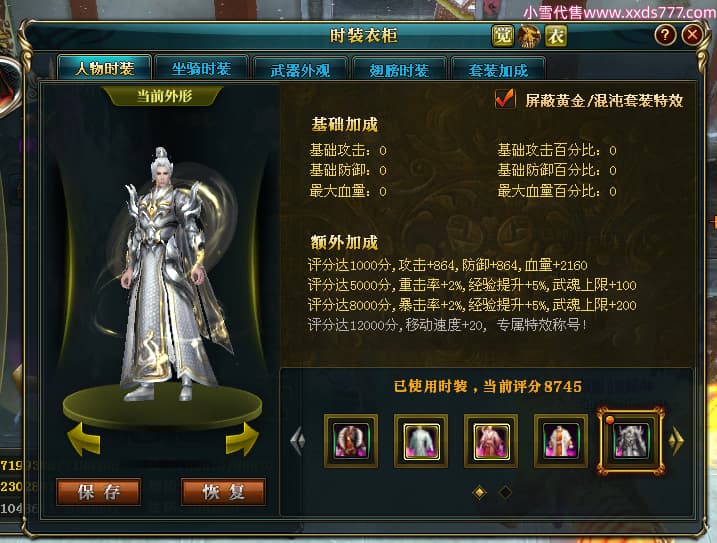The height and width of the screenshot is (543, 717).
Task: Open the question mark help icon
Action: 665,35
